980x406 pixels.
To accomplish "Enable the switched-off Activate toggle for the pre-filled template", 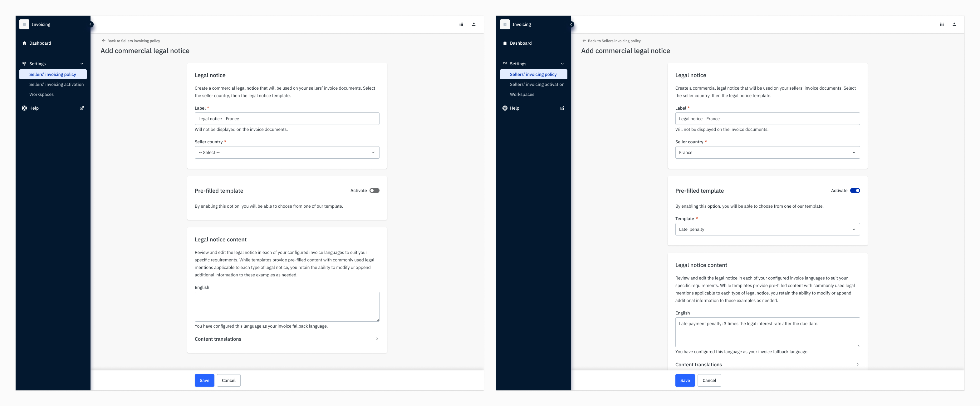I will (x=374, y=191).
